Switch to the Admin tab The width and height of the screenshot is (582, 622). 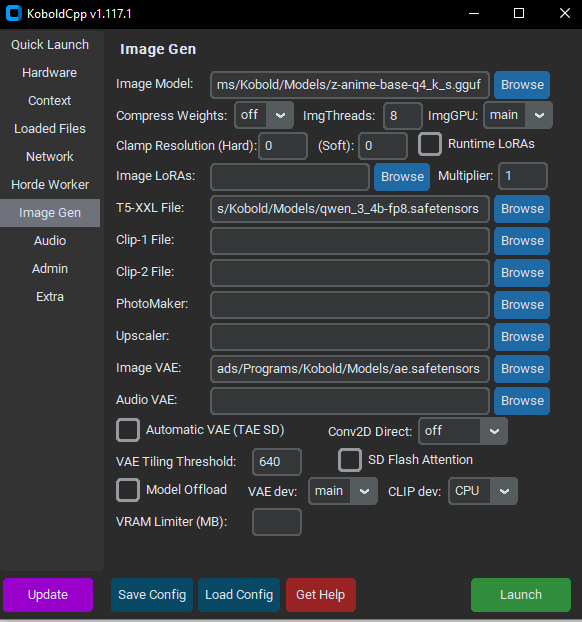click(x=50, y=269)
